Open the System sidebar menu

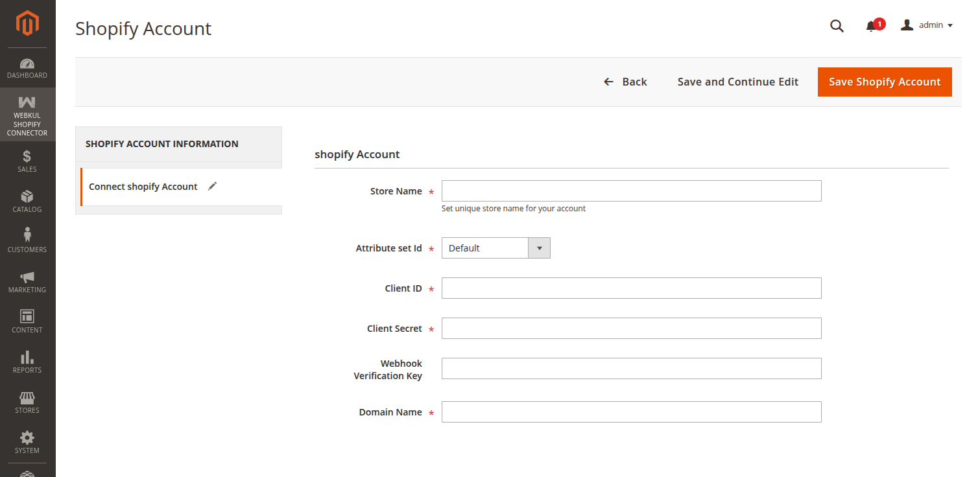[27, 443]
